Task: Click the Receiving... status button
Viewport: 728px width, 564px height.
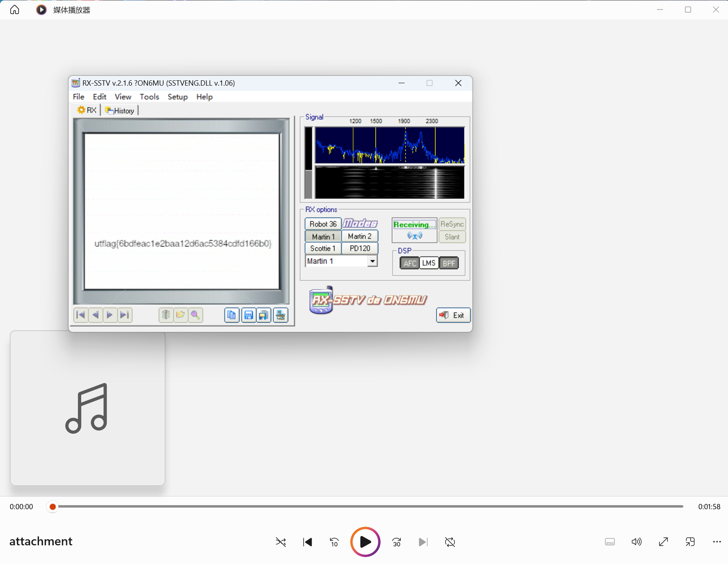Action: coord(414,230)
